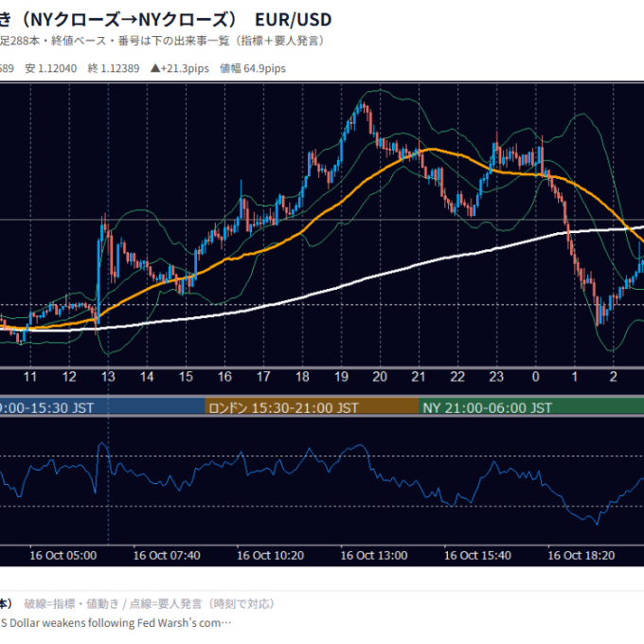The width and height of the screenshot is (644, 644).
Task: Click the 値幅 64.9pips range value
Action: coord(253,68)
